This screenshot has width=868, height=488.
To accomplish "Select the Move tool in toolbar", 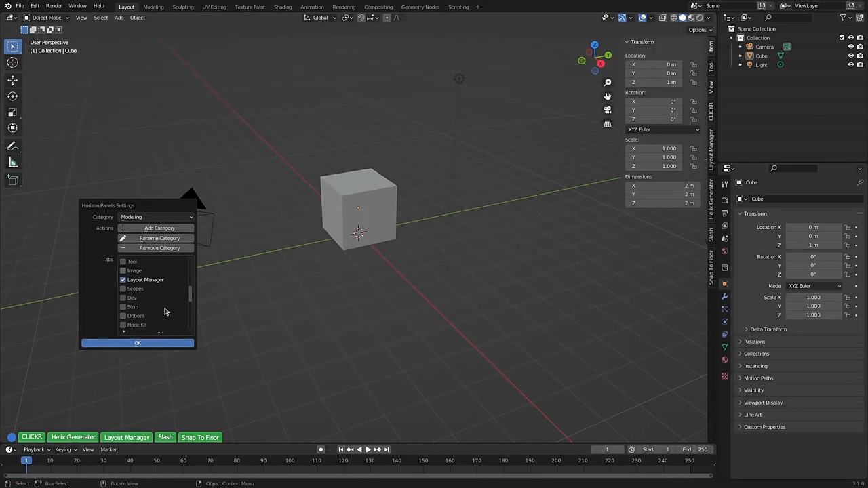I will (12, 79).
